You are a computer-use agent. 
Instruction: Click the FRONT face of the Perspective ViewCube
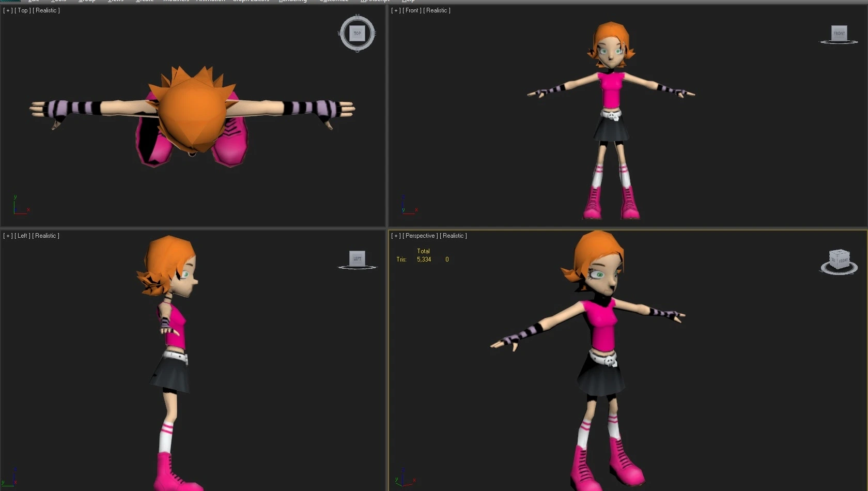point(843,260)
